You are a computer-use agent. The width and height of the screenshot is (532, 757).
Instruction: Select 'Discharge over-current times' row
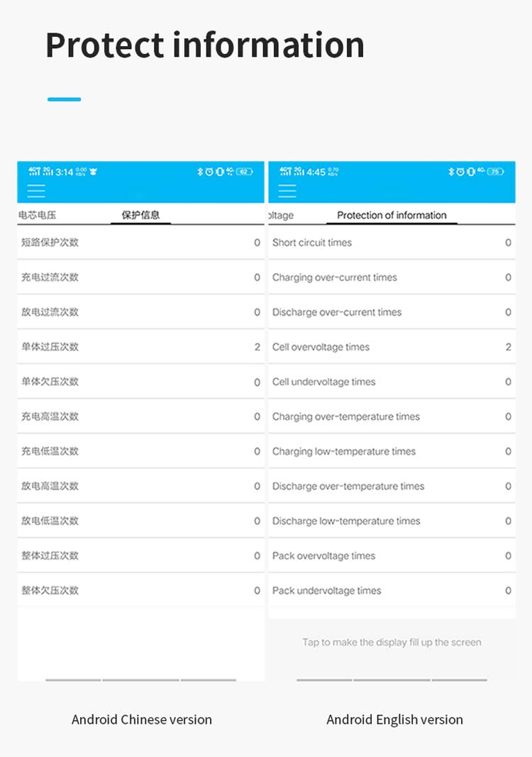(x=392, y=312)
